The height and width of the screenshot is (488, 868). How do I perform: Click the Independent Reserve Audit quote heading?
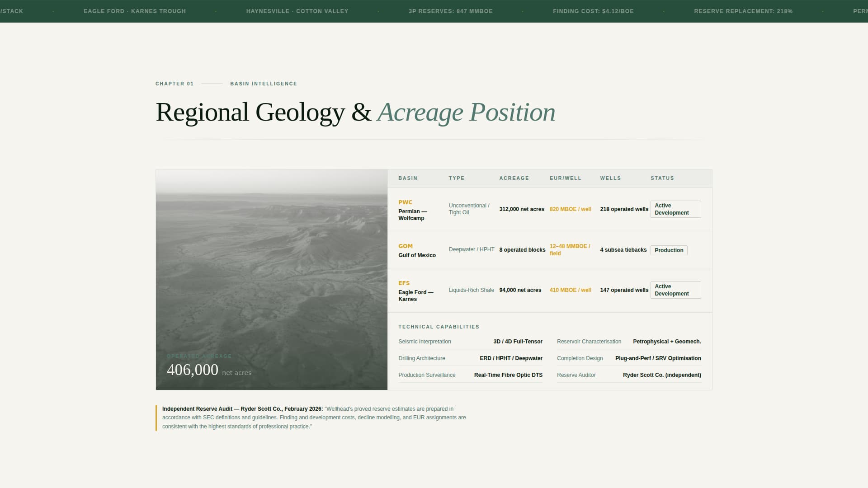click(x=243, y=409)
